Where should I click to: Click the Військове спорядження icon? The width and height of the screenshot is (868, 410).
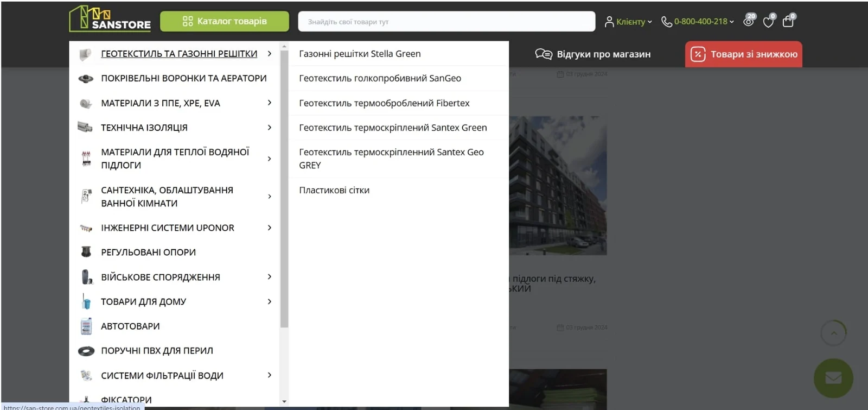point(87,277)
